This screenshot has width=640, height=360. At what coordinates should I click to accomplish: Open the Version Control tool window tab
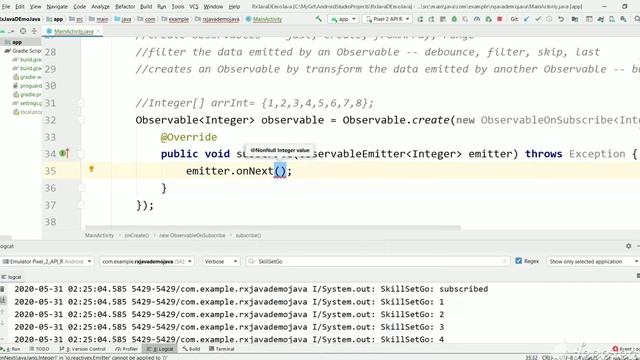point(82,349)
